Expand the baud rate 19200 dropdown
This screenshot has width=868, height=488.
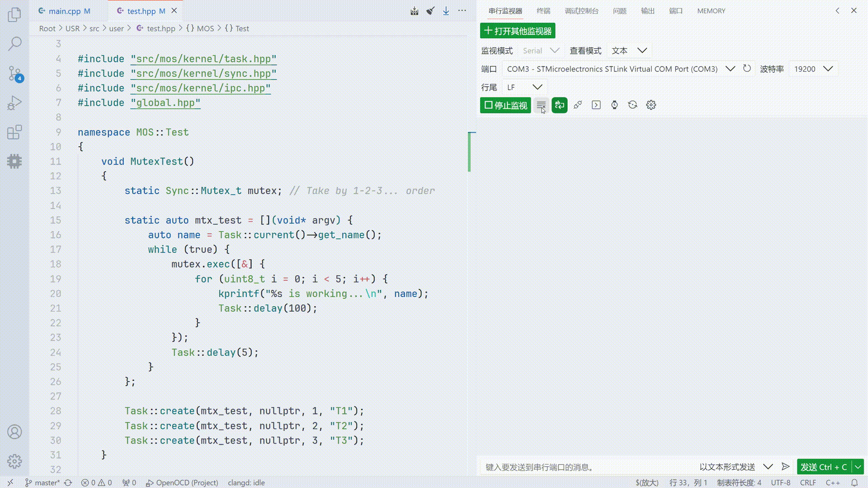[828, 69]
